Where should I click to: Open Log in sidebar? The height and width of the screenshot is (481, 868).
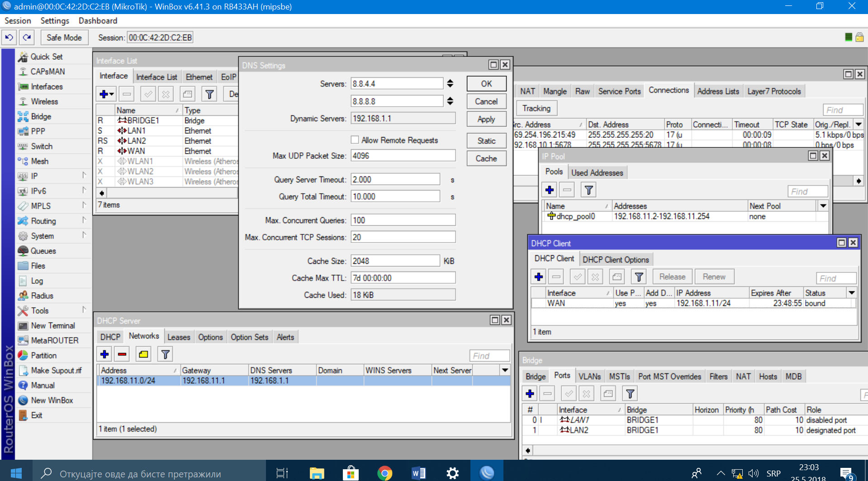[x=37, y=281]
